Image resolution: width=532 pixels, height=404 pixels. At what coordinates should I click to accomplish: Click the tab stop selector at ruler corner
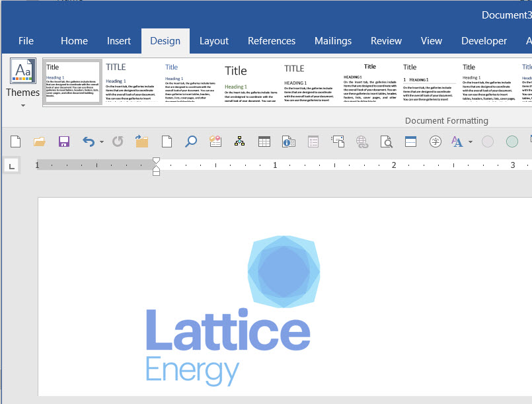(12, 166)
